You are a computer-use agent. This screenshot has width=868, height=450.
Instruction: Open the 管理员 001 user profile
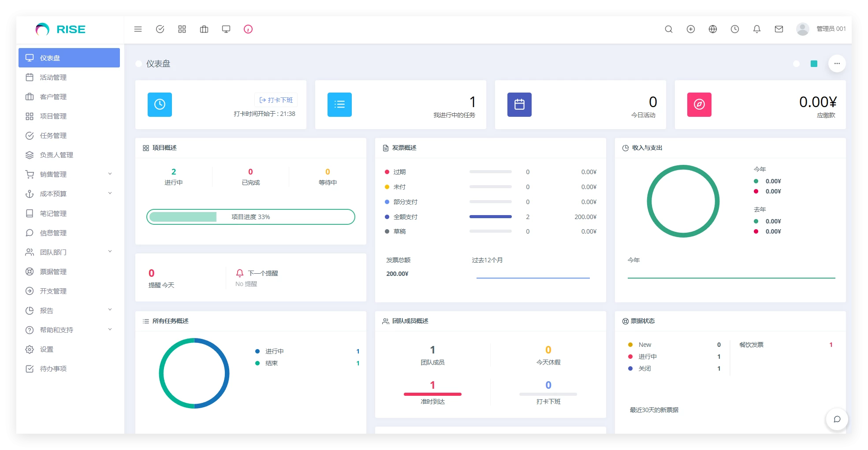point(821,29)
